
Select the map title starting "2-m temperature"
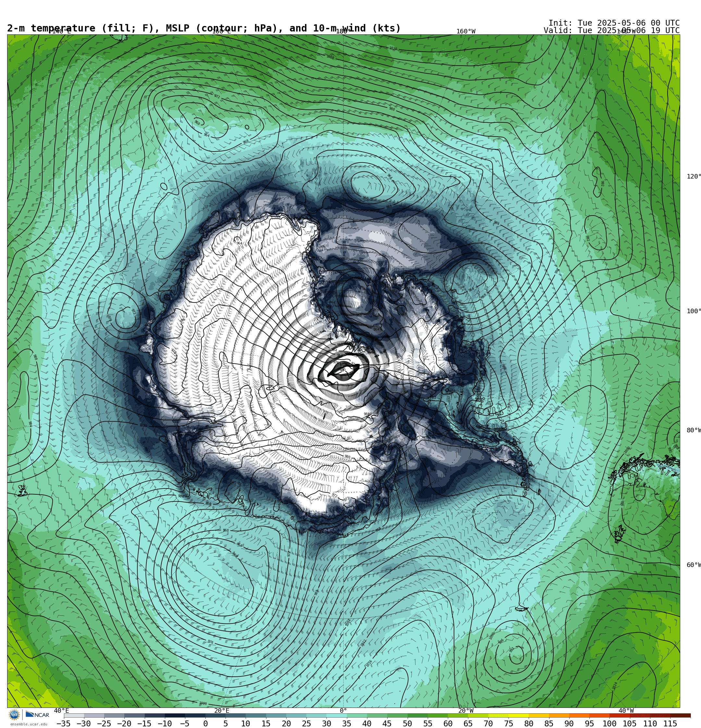click(204, 28)
